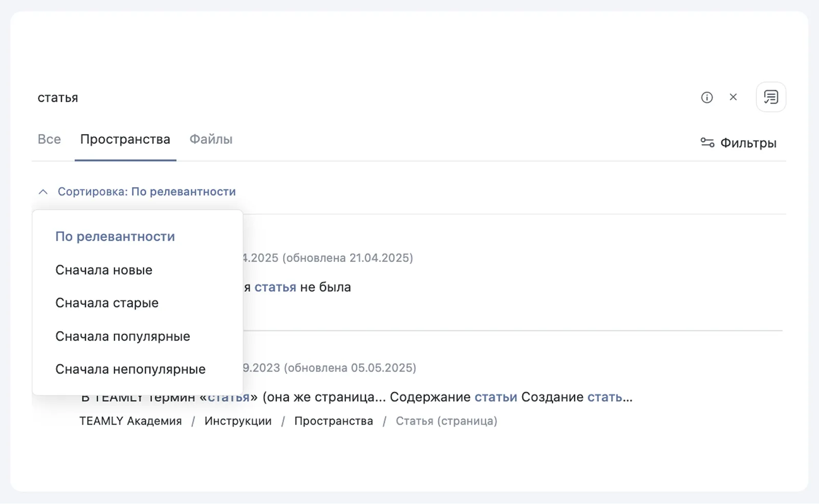Viewport: 819px width, 504px height.
Task: Open Фильтры panel
Action: click(x=738, y=143)
